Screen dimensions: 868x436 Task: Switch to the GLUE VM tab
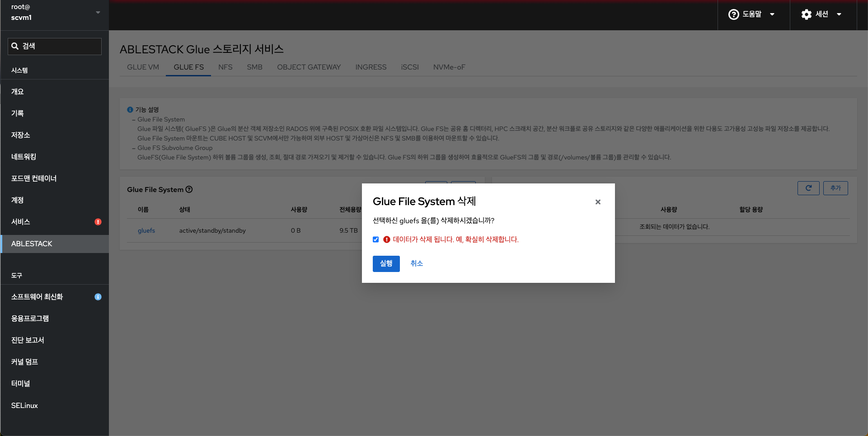coord(143,67)
